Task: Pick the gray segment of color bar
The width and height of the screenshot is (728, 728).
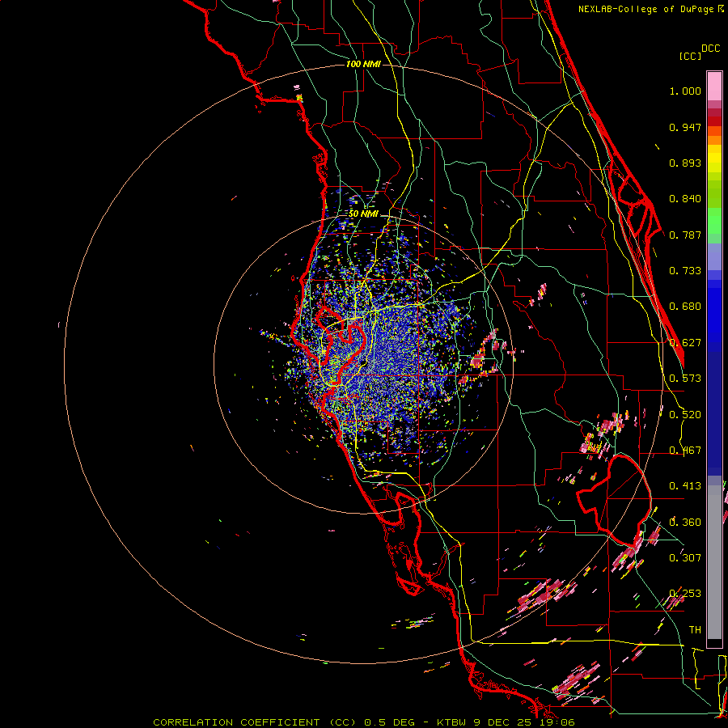Action: (x=714, y=562)
